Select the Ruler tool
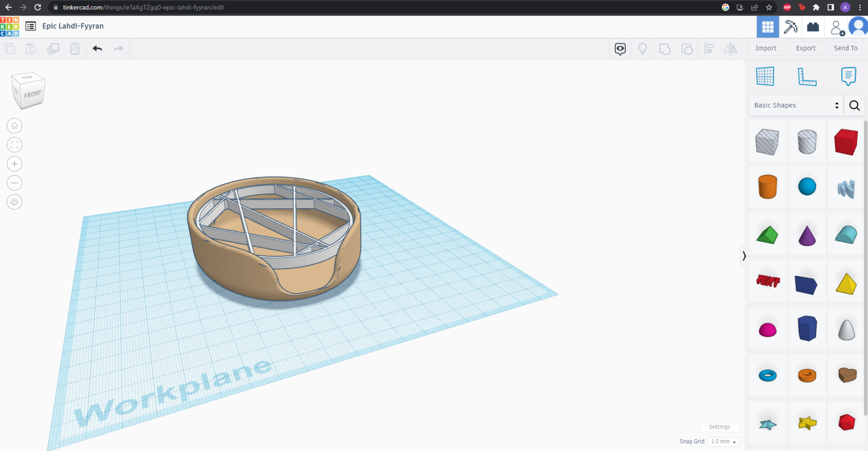Viewport: 868px width, 451px height. click(x=807, y=76)
